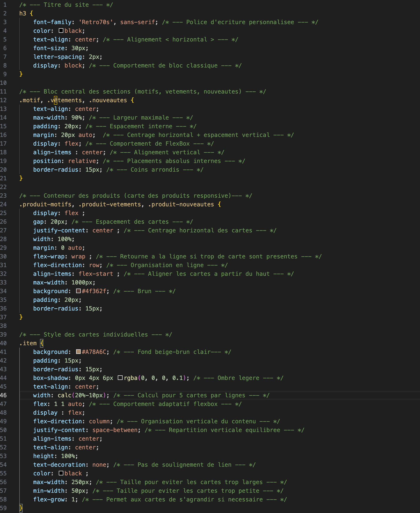Click the black color swatch on line 55
Screen dimensions: 420x513
pos(61,473)
